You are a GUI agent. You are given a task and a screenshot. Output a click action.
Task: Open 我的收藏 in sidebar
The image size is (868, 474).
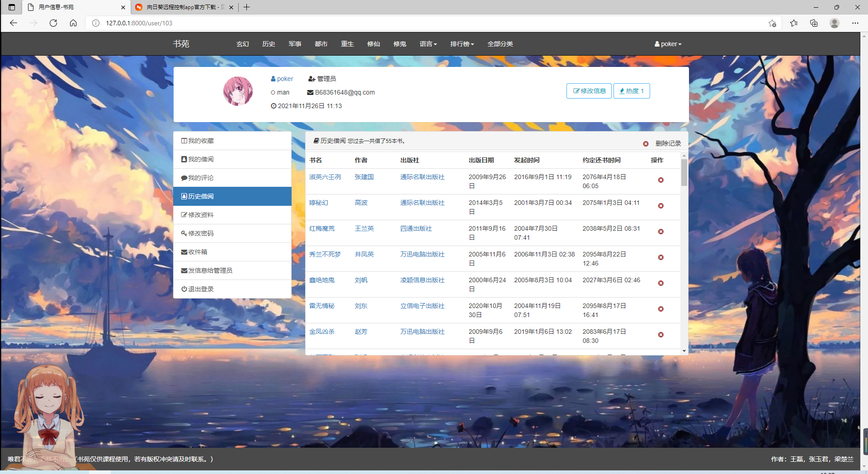(x=232, y=141)
